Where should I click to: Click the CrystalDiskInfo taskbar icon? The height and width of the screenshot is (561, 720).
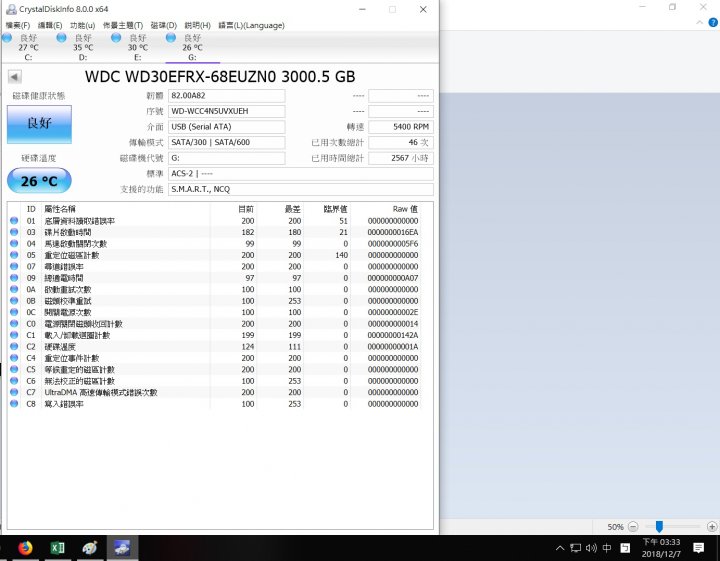122,548
